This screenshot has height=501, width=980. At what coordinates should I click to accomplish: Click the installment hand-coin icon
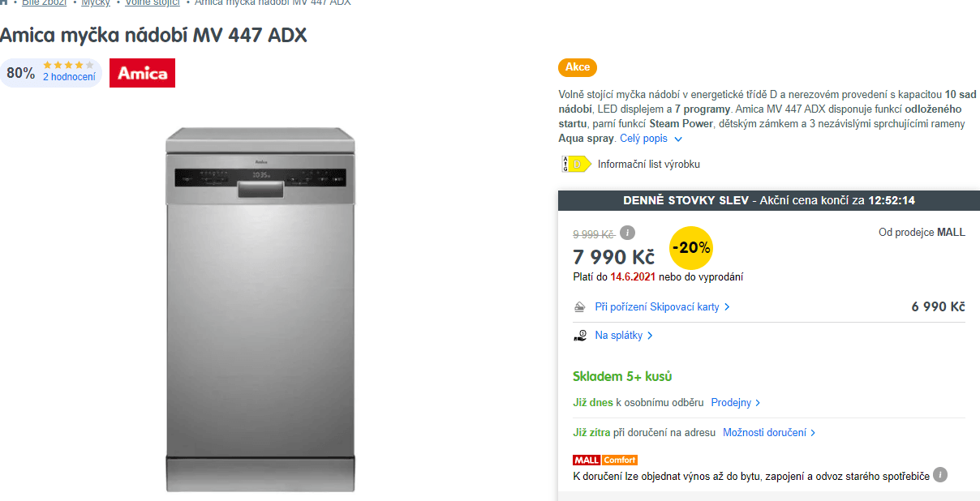pos(580,335)
